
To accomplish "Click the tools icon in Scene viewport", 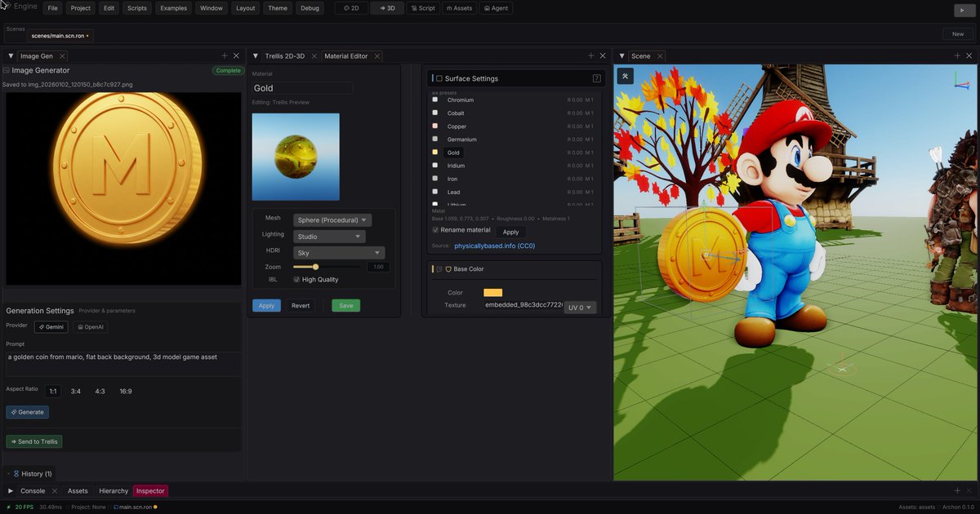I will point(625,76).
